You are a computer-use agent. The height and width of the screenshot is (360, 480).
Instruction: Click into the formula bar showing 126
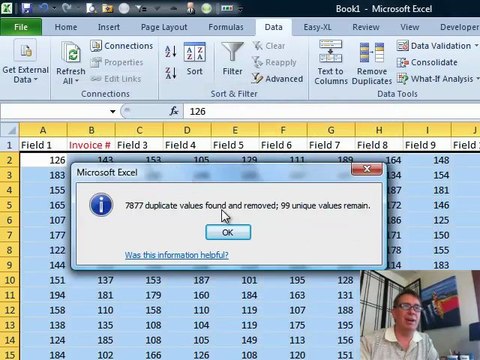332,111
